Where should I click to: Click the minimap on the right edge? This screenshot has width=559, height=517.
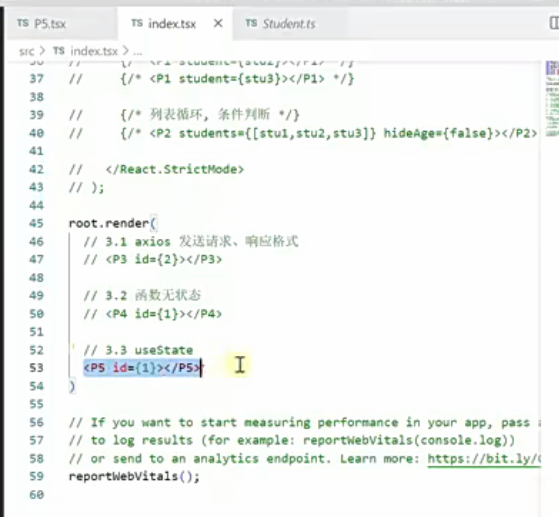point(552,98)
